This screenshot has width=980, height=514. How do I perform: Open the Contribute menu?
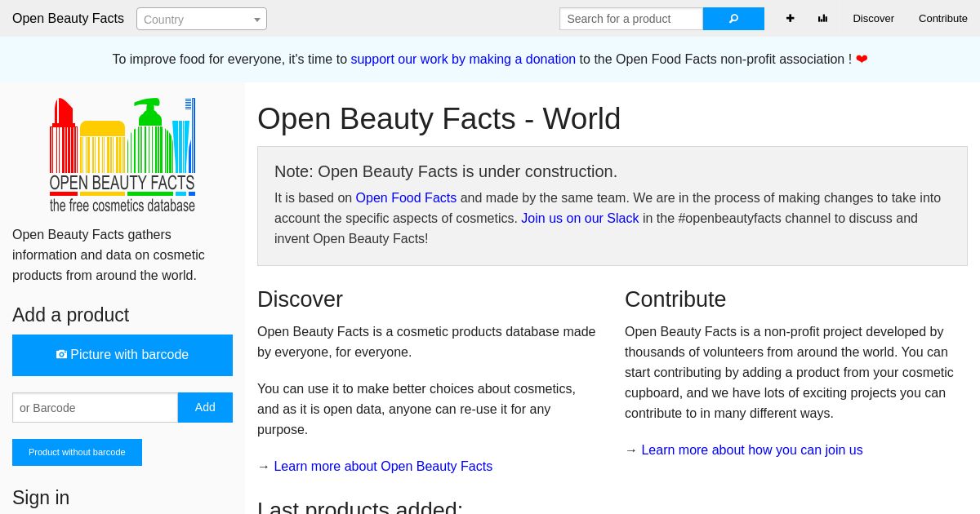(942, 19)
